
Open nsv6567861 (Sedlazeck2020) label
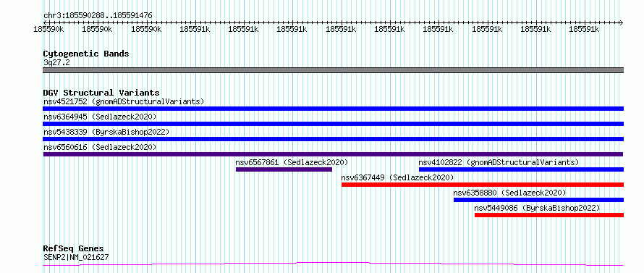(292, 162)
